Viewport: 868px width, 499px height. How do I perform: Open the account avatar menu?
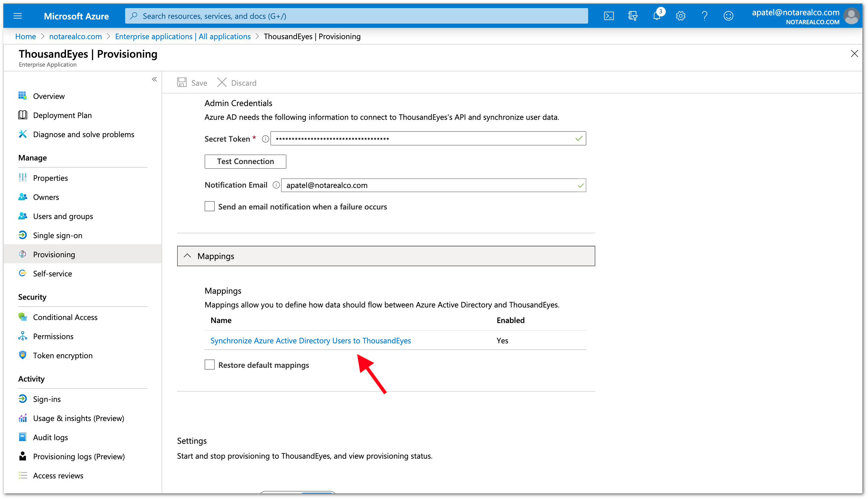851,16
